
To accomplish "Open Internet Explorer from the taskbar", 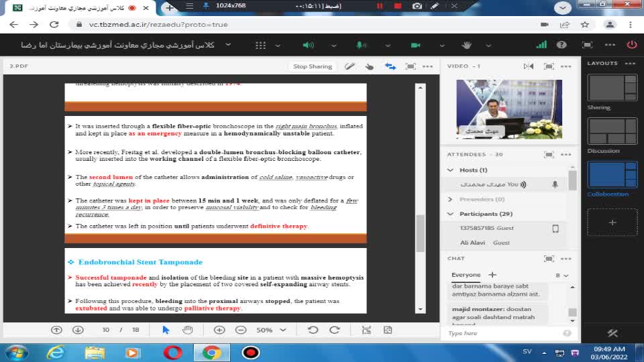I will pyautogui.click(x=56, y=352).
